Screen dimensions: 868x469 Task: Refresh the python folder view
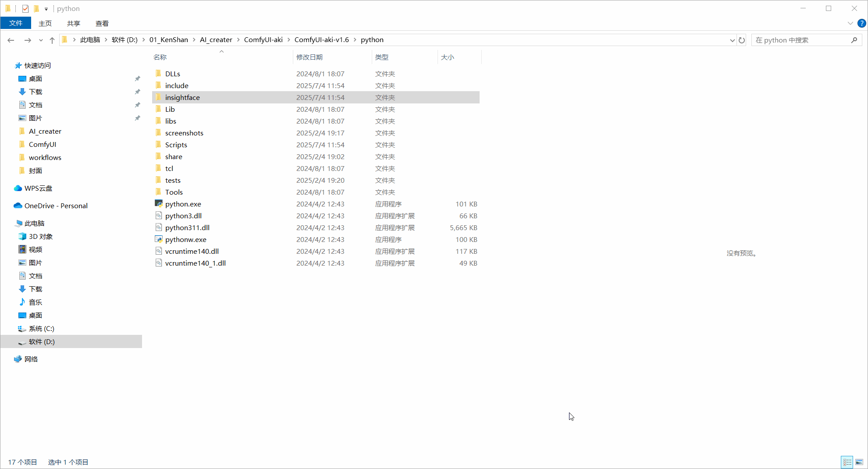tap(742, 40)
